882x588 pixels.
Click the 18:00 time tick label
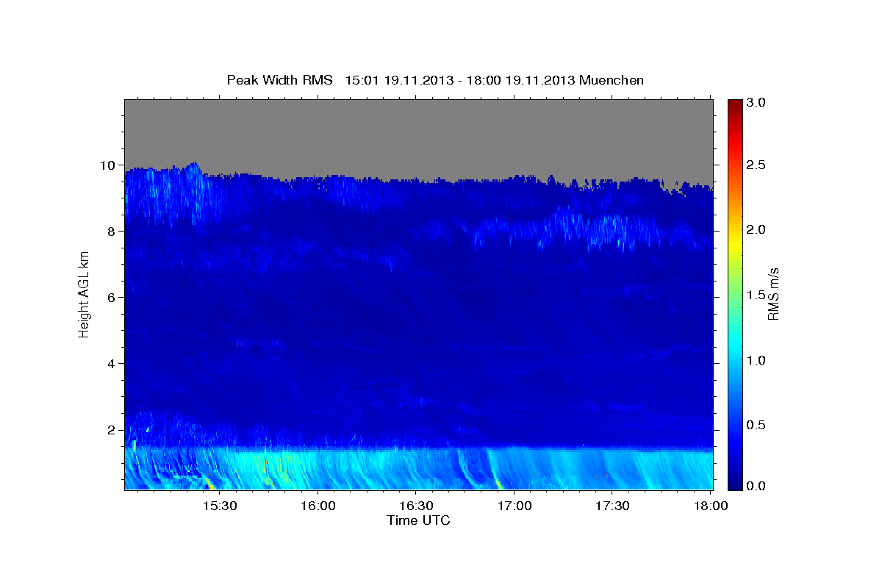click(710, 506)
